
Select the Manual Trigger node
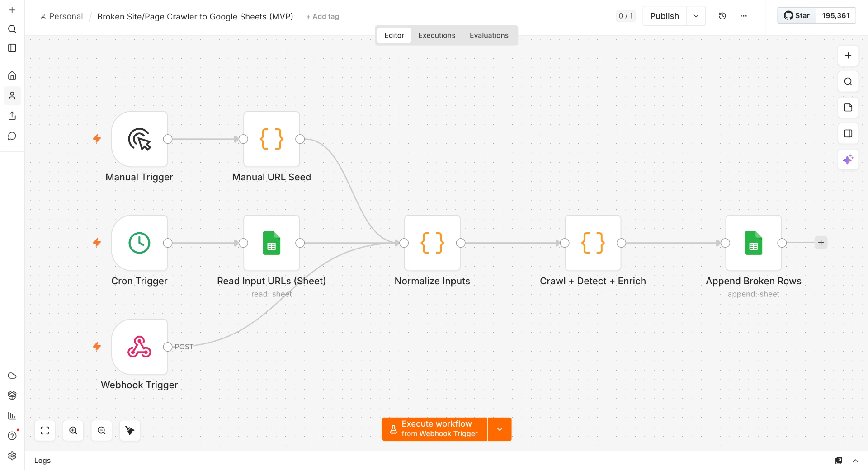tap(139, 139)
